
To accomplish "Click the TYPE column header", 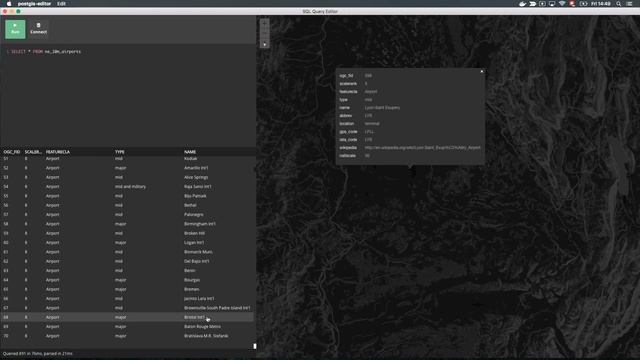I will [120, 152].
